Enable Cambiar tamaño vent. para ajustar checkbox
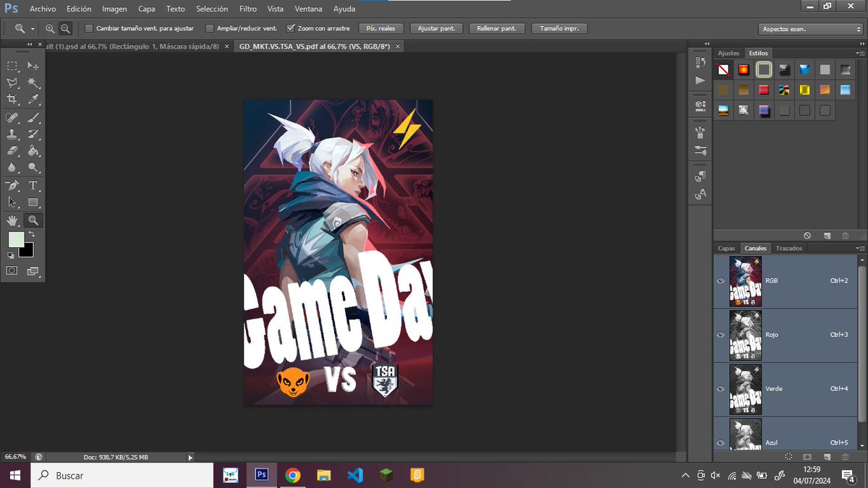868x488 pixels. (x=89, y=29)
